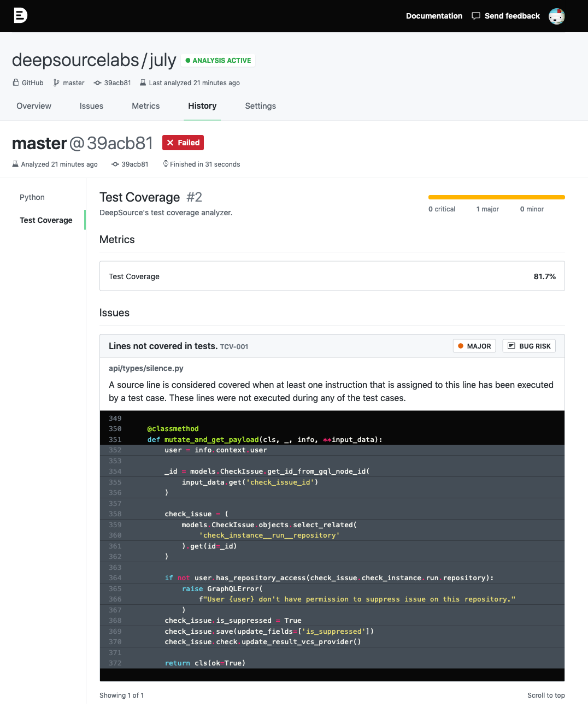588x719 pixels.
Task: Select Test Coverage in sidebar
Action: tap(46, 220)
